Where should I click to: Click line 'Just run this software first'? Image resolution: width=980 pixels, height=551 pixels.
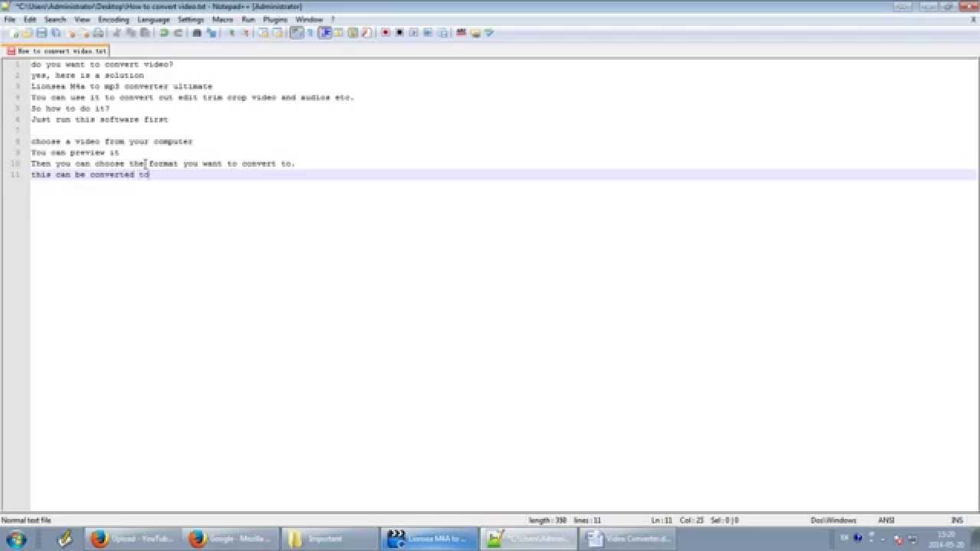click(100, 119)
